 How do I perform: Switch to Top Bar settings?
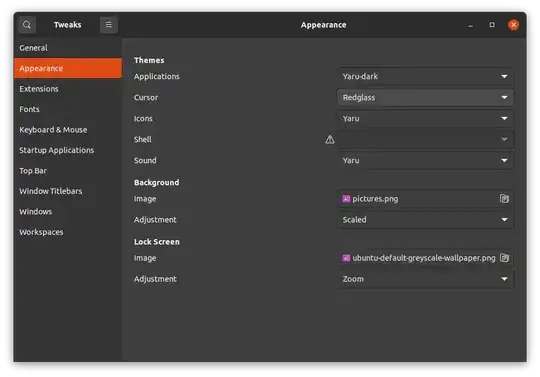[x=68, y=171]
